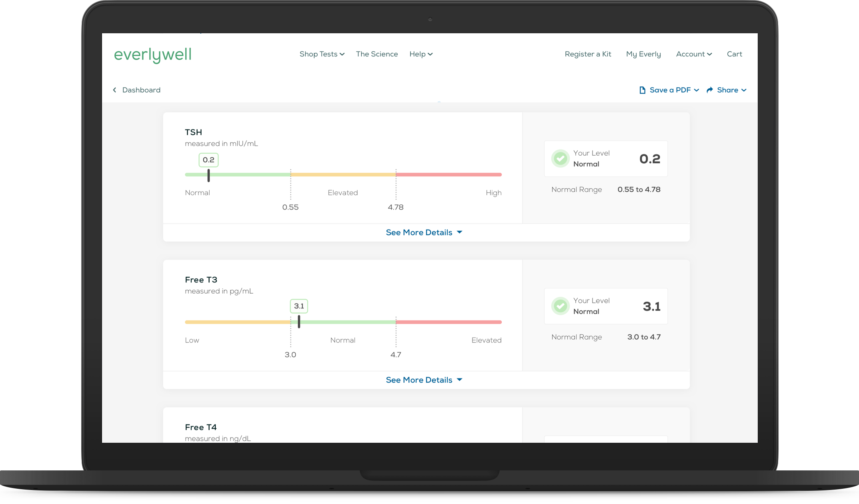This screenshot has width=859, height=504.
Task: Open the Shop Tests dropdown menu
Action: click(322, 54)
